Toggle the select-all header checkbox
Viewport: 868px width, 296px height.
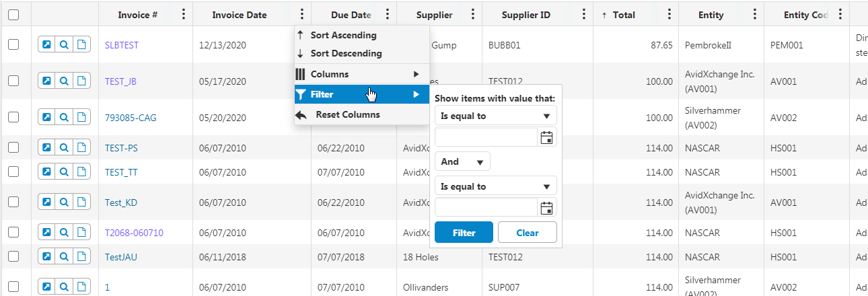coord(13,15)
